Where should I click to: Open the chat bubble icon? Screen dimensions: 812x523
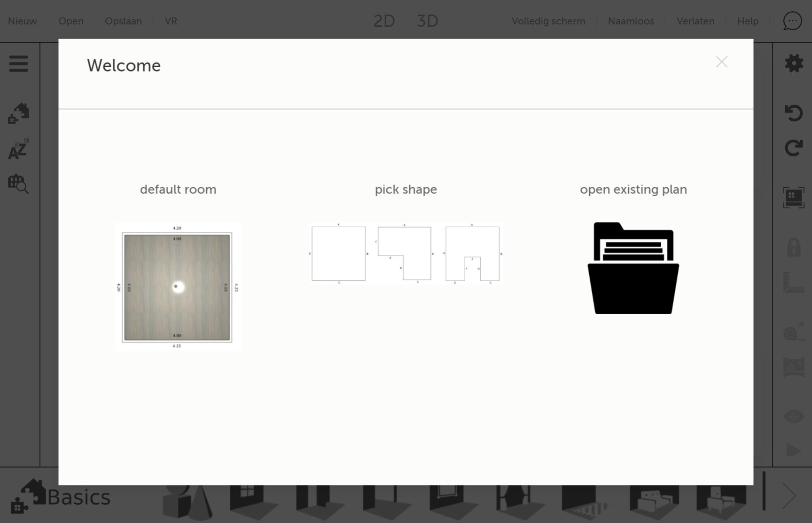[792, 21]
